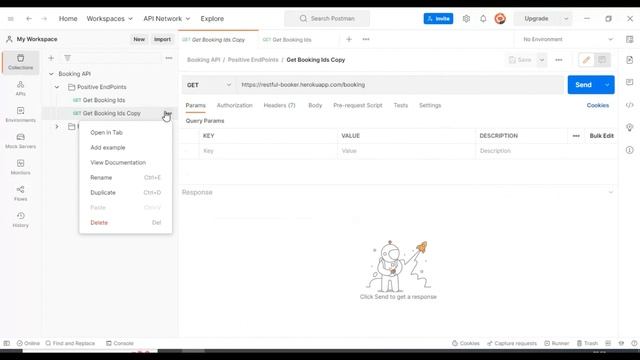Open the GET method dropdown
This screenshot has width=640, height=360.
click(x=209, y=85)
